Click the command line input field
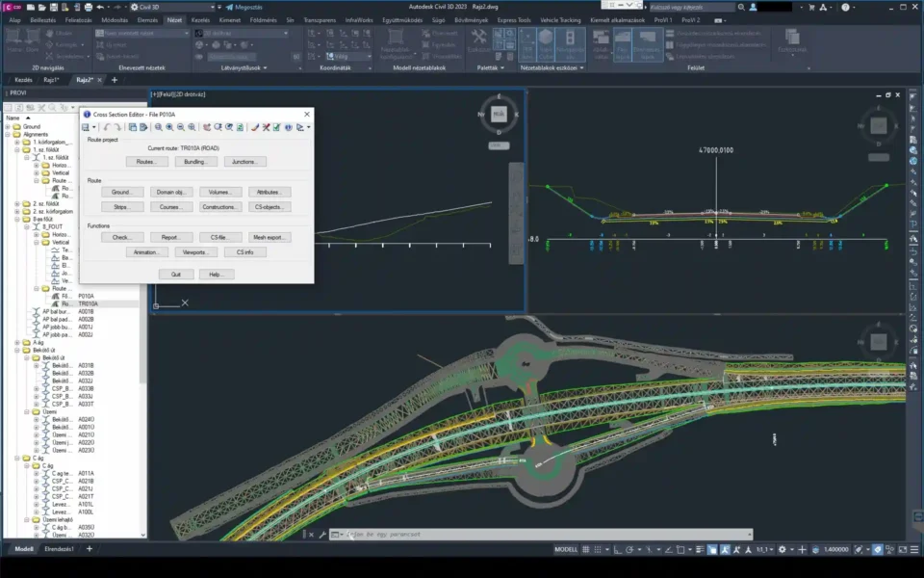This screenshot has height=578, width=924. coord(541,535)
